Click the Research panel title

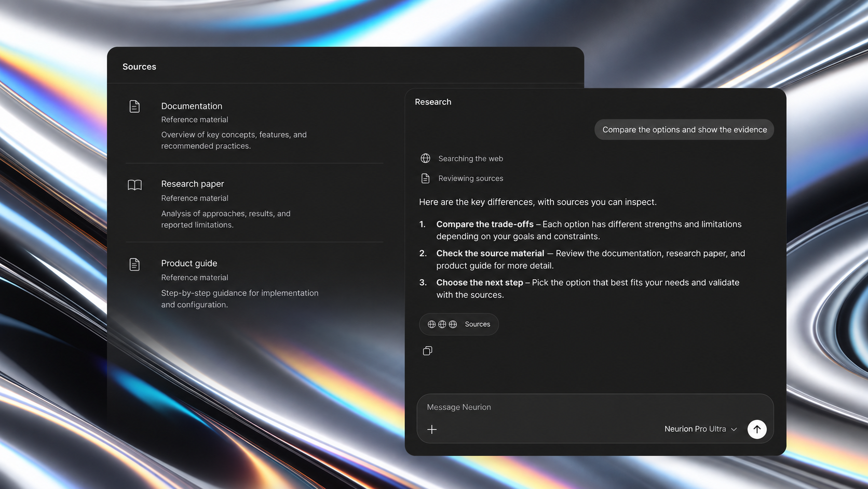433,102
